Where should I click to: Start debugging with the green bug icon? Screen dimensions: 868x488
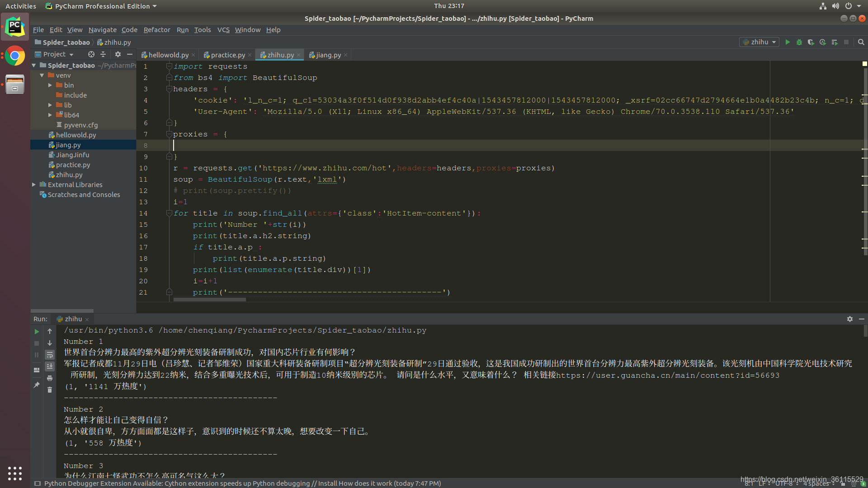point(799,42)
